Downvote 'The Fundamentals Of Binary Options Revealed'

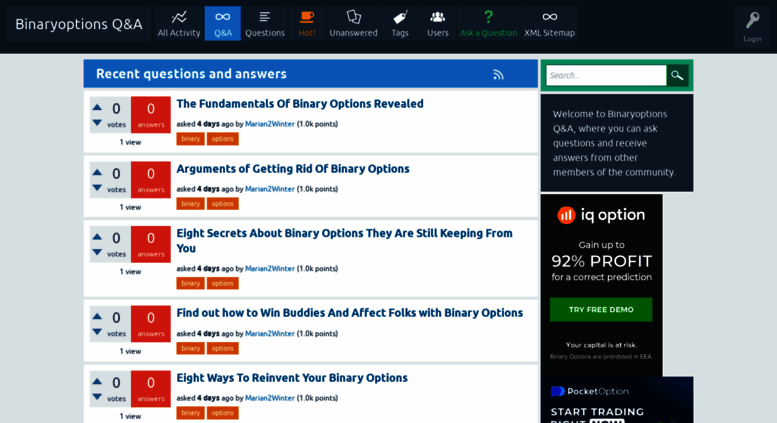pos(97,122)
